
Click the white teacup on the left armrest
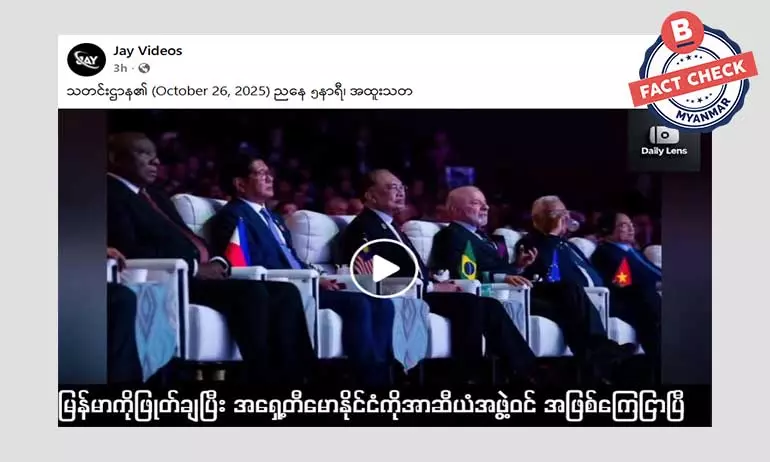(x=134, y=275)
